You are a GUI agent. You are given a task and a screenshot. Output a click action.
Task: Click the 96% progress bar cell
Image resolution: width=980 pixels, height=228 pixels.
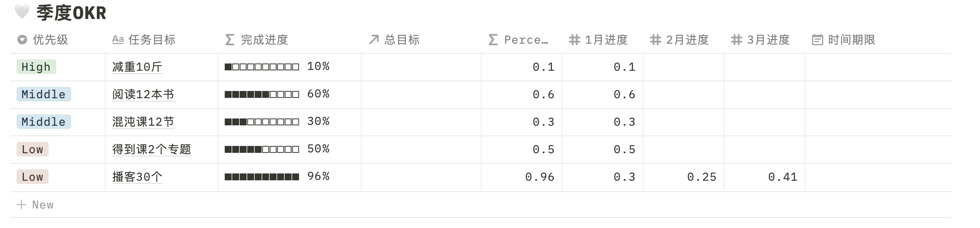tap(290, 177)
